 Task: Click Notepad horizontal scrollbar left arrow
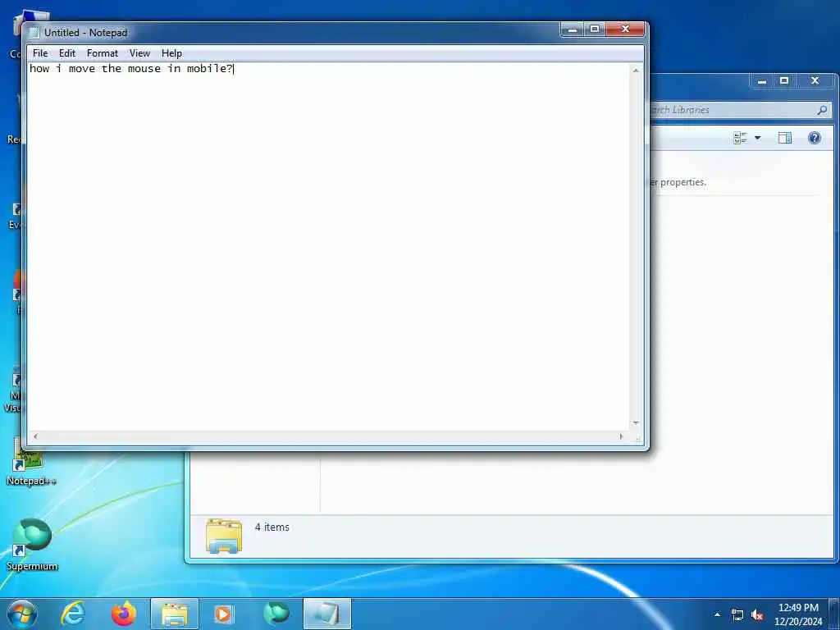(x=35, y=436)
